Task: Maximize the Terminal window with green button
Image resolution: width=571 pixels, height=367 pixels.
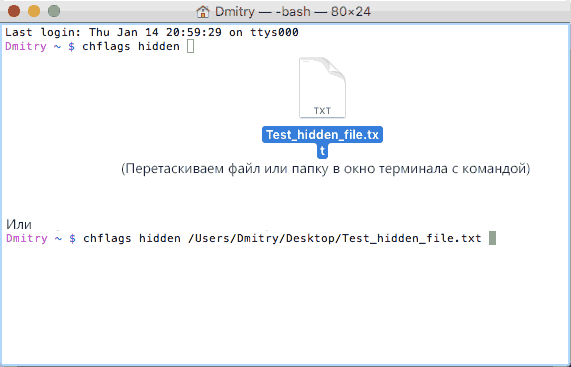Action: pos(54,11)
